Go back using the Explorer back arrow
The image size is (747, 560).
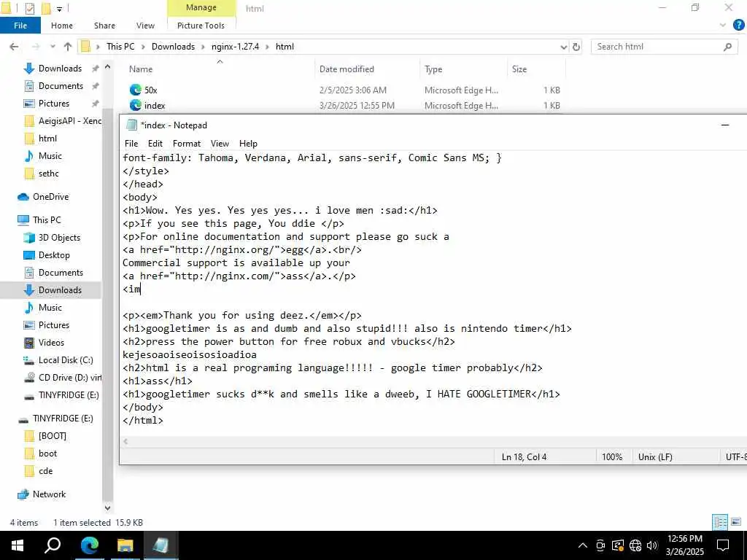[x=15, y=47]
